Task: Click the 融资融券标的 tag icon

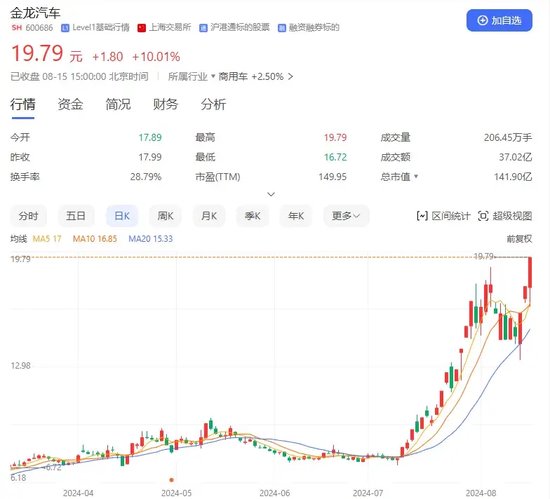Action: (x=282, y=28)
